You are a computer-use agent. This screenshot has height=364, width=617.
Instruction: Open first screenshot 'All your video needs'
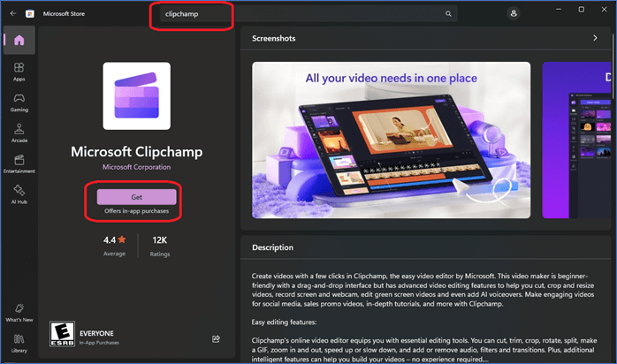(391, 140)
